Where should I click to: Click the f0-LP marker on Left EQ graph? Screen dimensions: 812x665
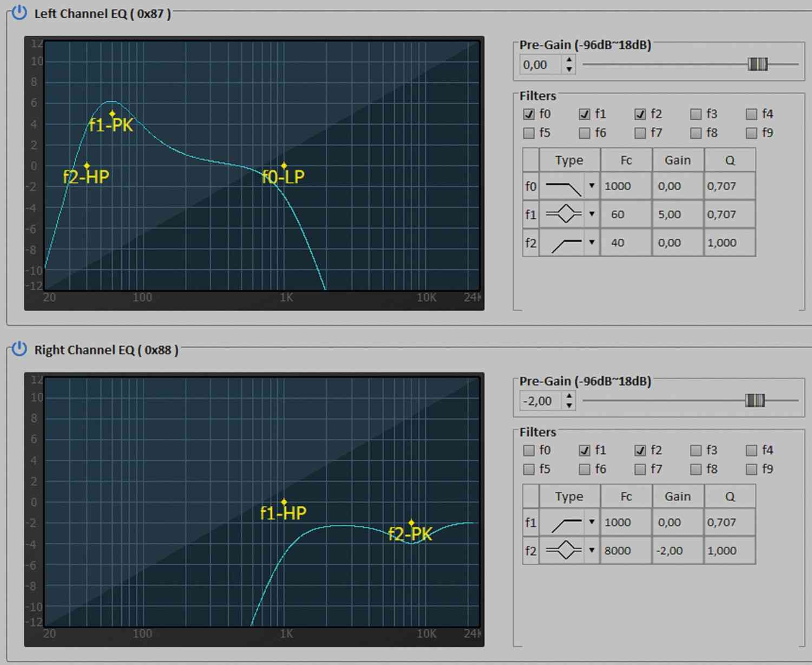pos(284,166)
